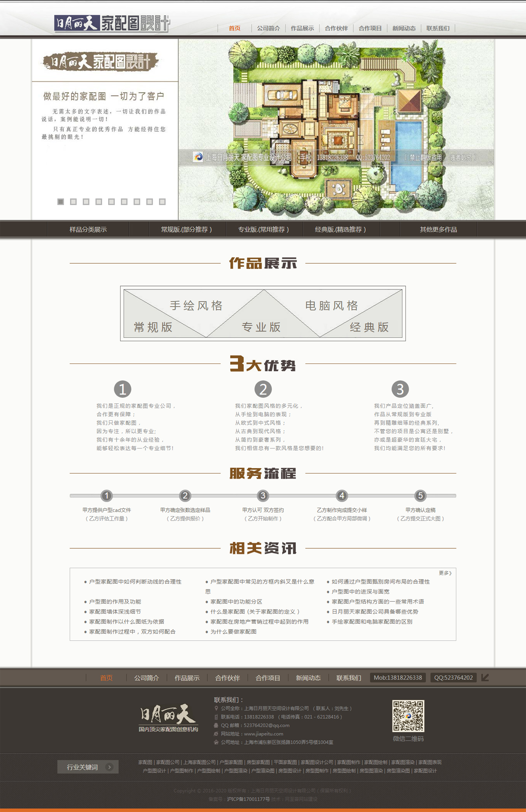The height and width of the screenshot is (812, 526).
Task: Expand the 行业关键词 keywords button
Action: click(88, 767)
